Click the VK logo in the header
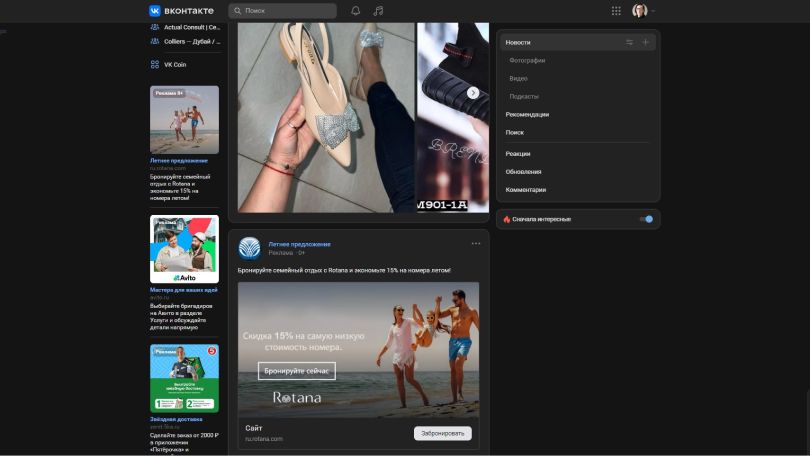Screen dimensions: 810x456 [x=183, y=10]
